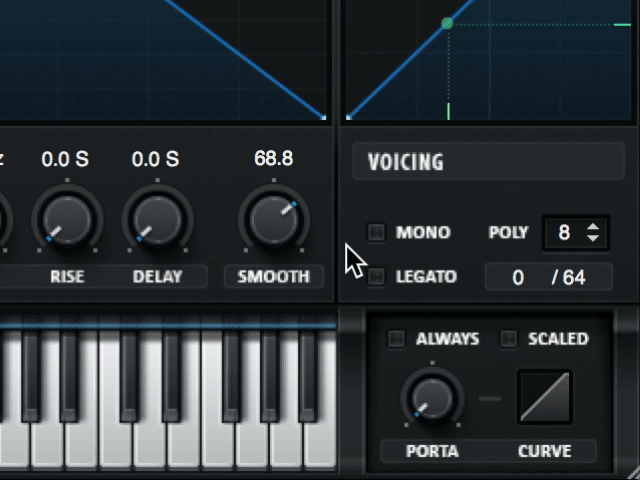Click the MONO label

[x=423, y=232]
